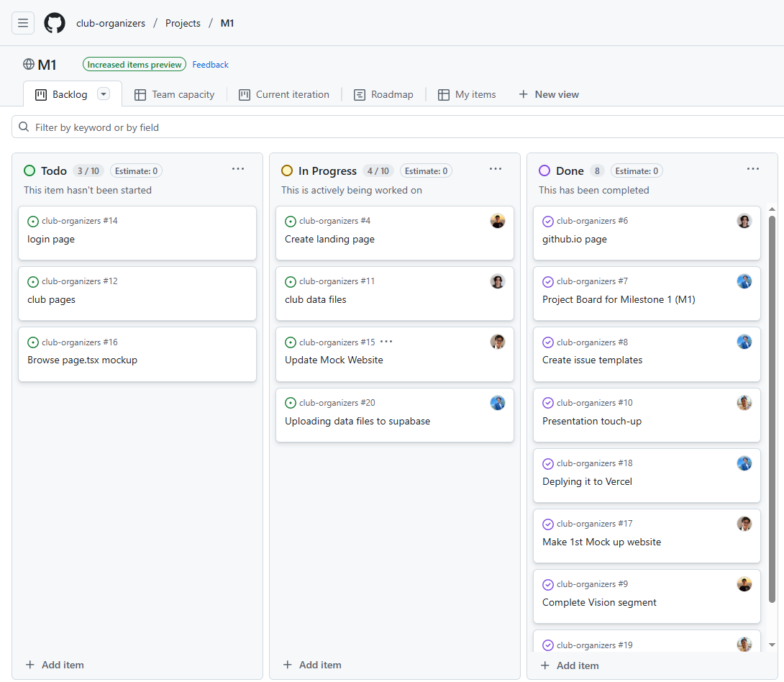Click assignee avatar on Presentation touch-up card
This screenshot has height=682, width=784.
coord(744,403)
